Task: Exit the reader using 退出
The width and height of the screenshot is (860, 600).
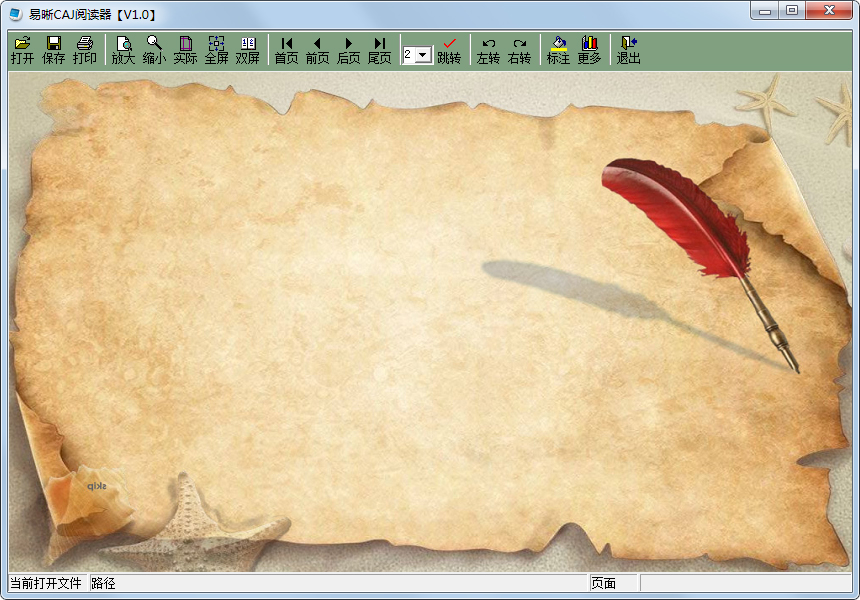Action: (628, 50)
